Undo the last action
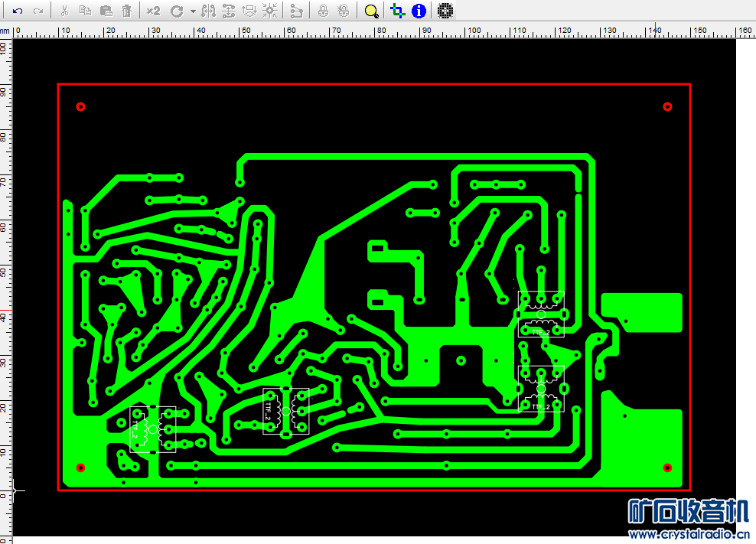This screenshot has width=756, height=544. tap(18, 11)
